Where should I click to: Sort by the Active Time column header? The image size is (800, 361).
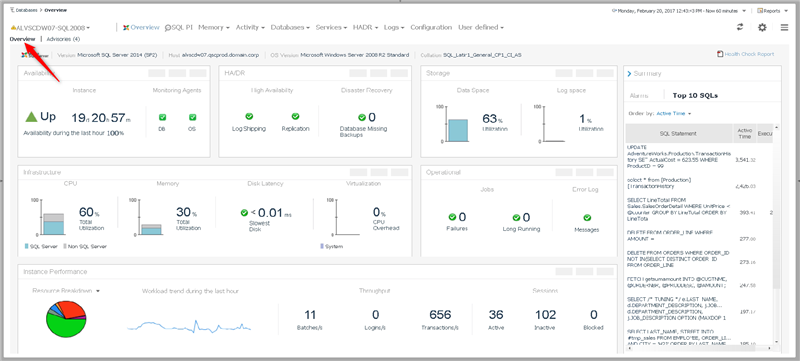tap(744, 133)
